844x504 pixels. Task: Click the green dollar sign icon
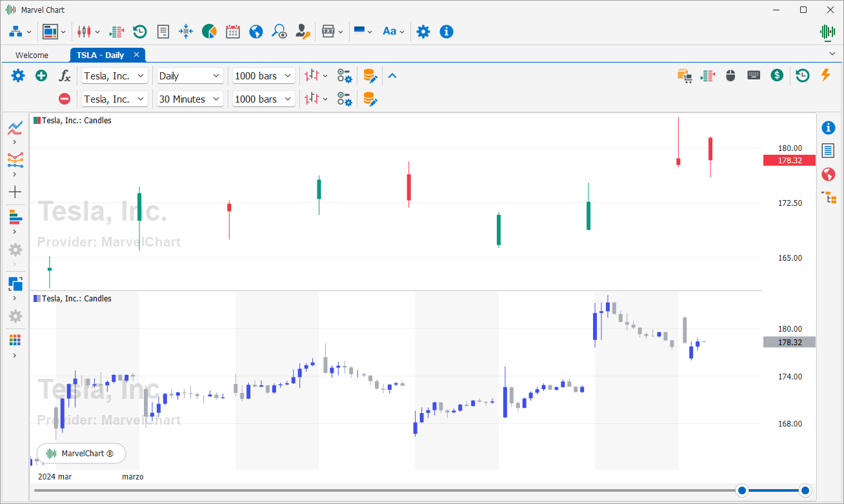tap(778, 75)
